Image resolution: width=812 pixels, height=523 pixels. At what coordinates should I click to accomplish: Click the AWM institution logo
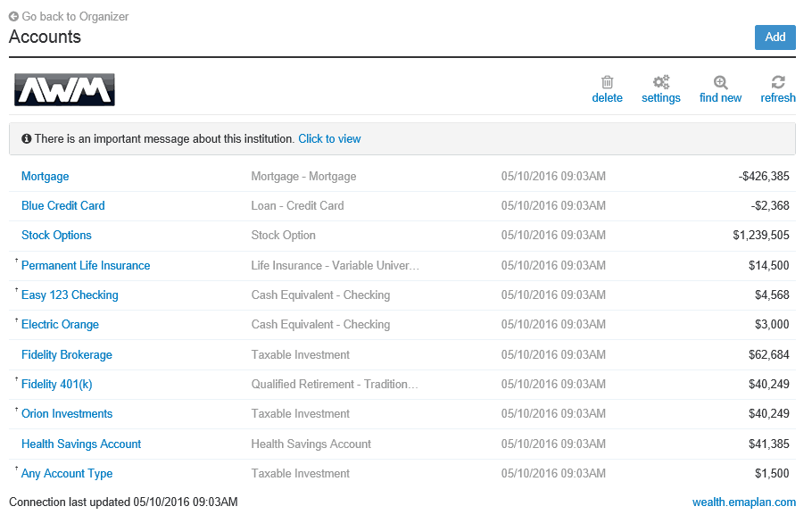tap(63, 89)
